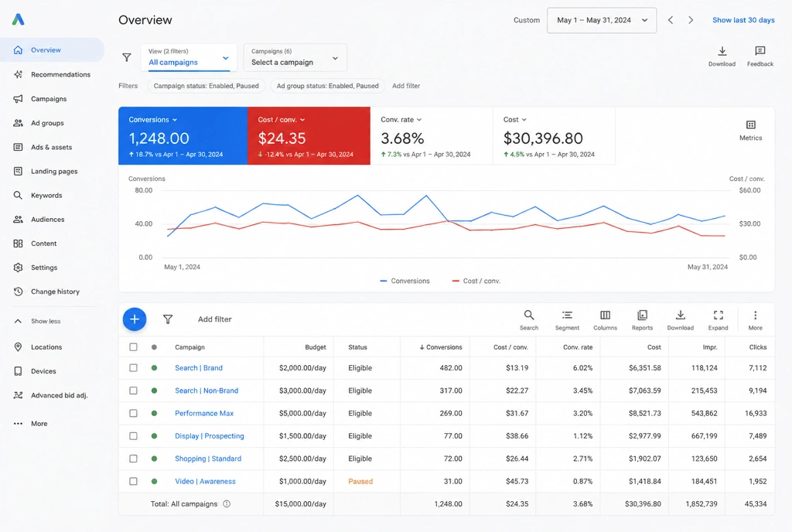This screenshot has height=532, width=792.
Task: Click the table filter funnel icon
Action: point(168,319)
